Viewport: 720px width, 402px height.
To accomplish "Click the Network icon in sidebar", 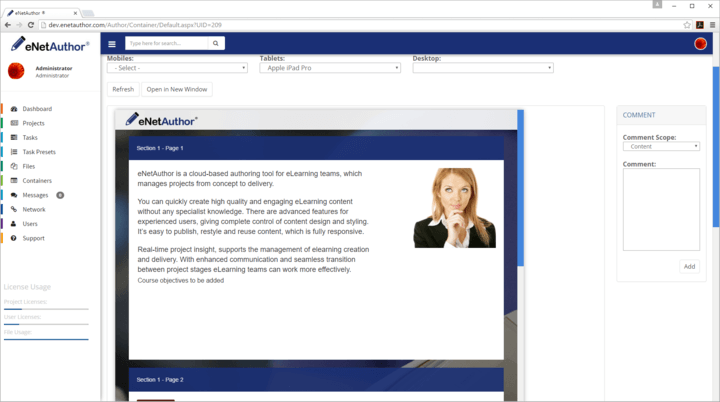I will pyautogui.click(x=14, y=209).
